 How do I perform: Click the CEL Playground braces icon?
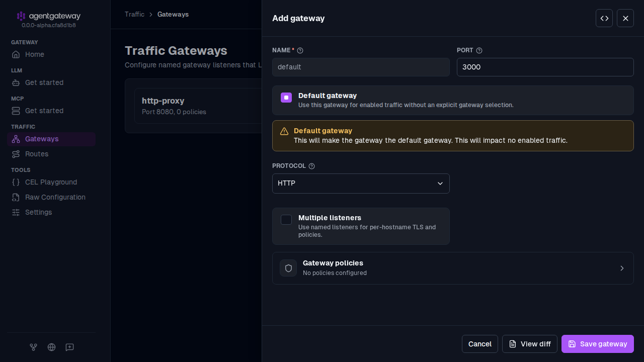[x=16, y=182]
